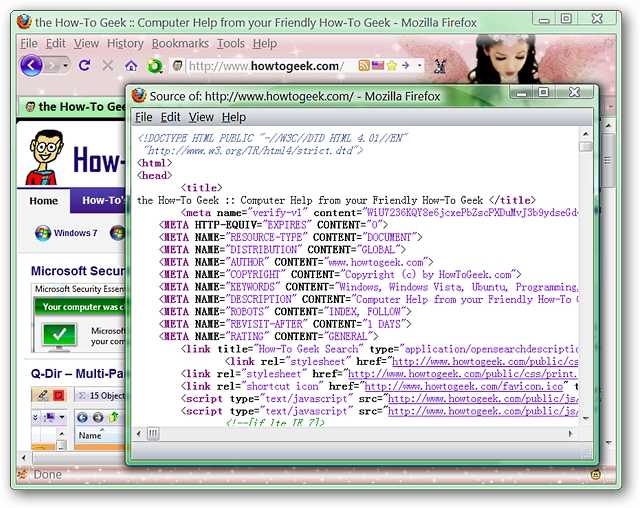
Task: Click the main window horizontal scrollbar left arrow
Action: 24,457
